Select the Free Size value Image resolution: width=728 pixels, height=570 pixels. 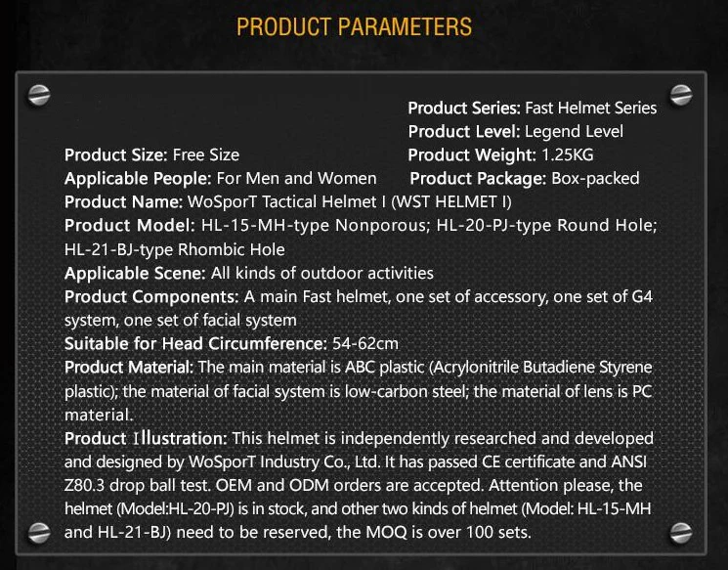click(x=205, y=154)
